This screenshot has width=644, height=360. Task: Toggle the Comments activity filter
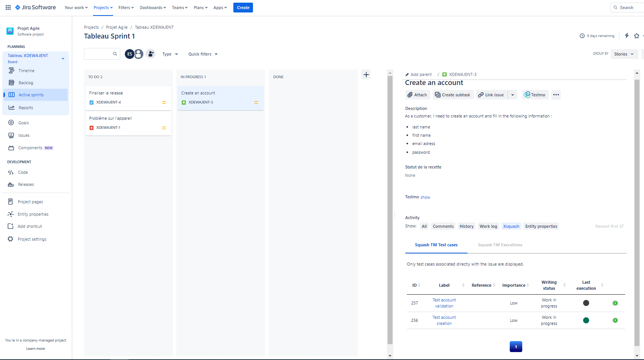[443, 226]
